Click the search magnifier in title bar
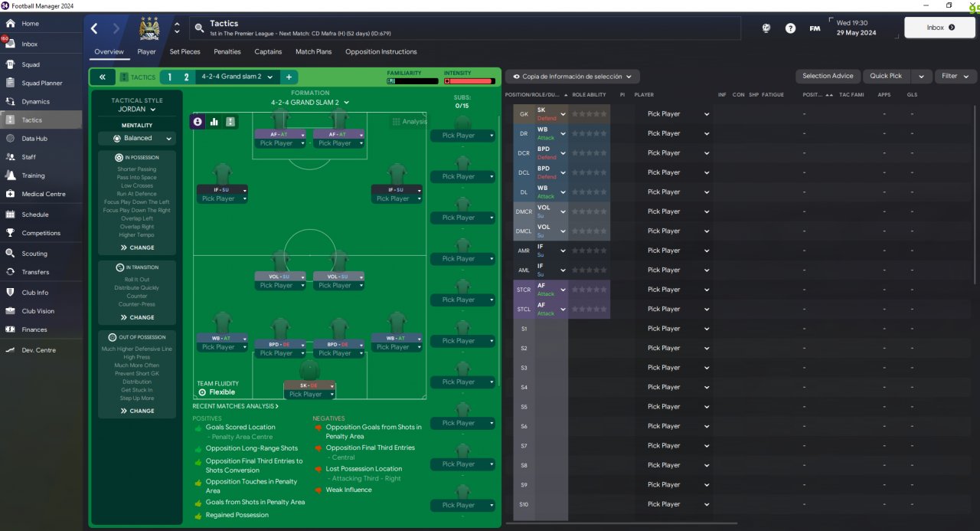Viewport: 980px width, 531px height. click(199, 28)
